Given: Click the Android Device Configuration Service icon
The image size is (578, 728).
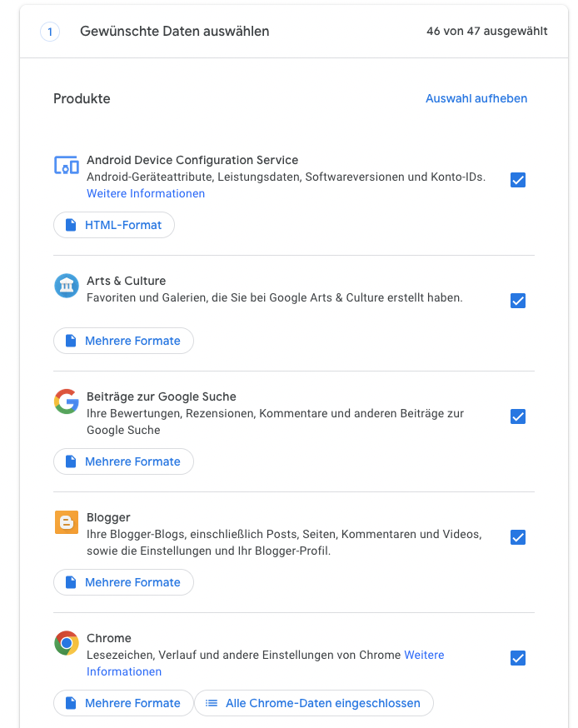Looking at the screenshot, I should click(x=67, y=165).
